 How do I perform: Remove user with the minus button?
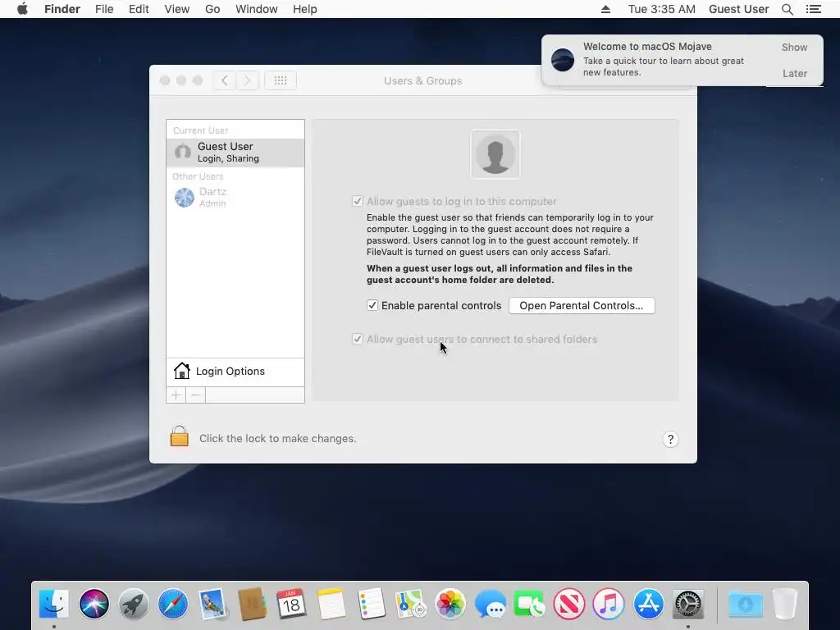pos(195,395)
